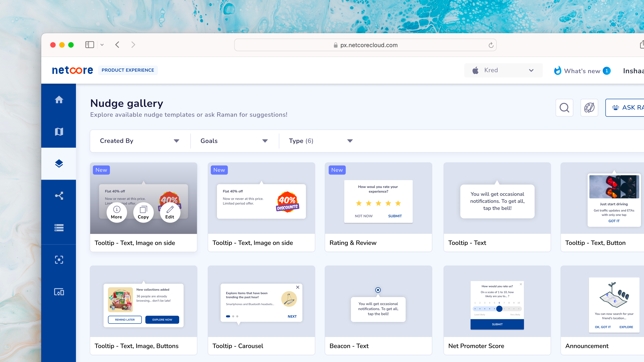Click the Nudge gallery heading
644x362 pixels.
pyautogui.click(x=126, y=103)
